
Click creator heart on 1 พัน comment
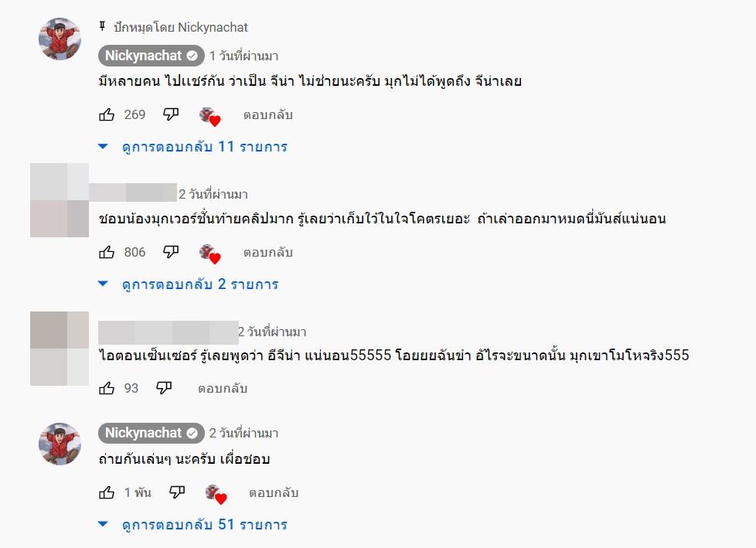(215, 494)
